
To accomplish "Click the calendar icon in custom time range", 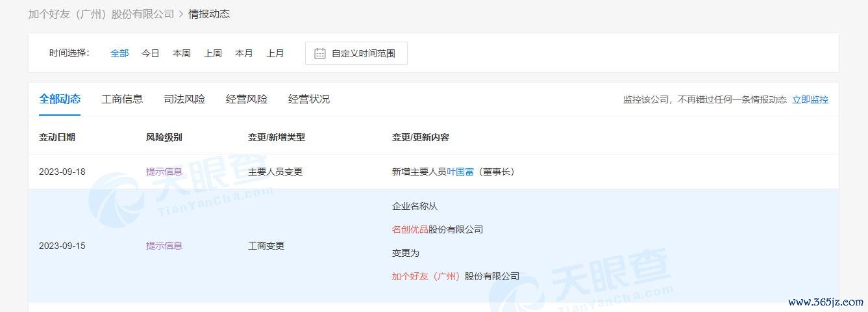I will 320,53.
